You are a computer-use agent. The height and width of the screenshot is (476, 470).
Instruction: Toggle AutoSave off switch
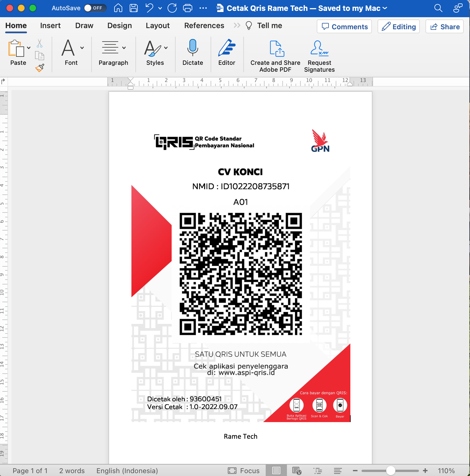pos(95,8)
